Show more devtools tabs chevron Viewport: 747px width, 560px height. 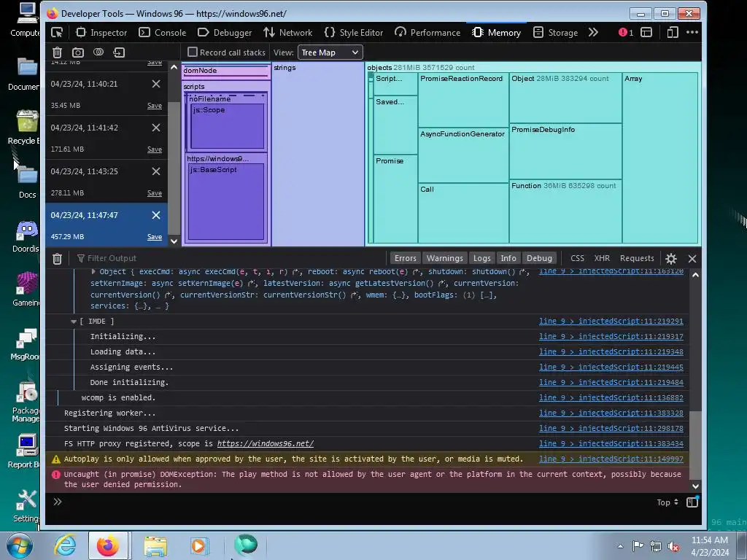click(593, 32)
